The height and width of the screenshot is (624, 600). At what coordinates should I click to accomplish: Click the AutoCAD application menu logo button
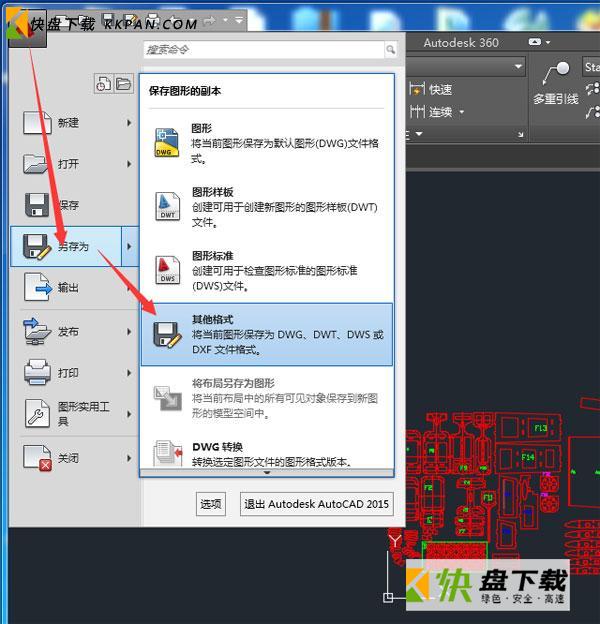pos(26,27)
